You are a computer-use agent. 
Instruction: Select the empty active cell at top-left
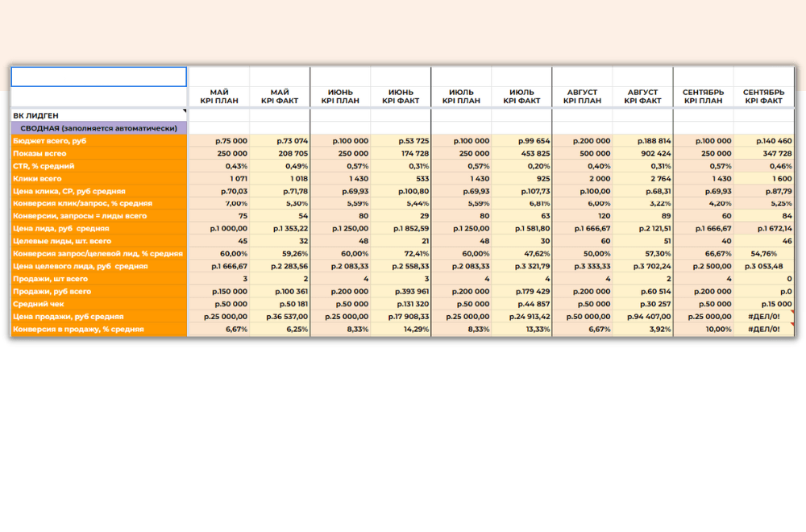[98, 77]
